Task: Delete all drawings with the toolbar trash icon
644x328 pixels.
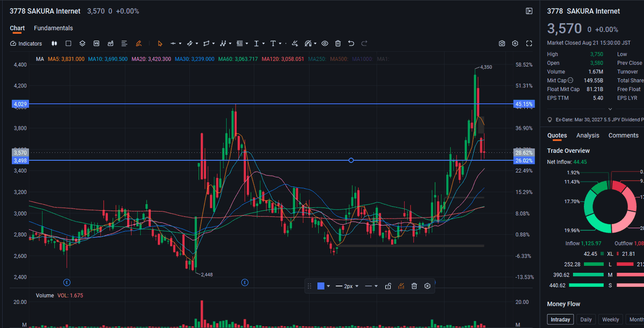Action: [338, 43]
